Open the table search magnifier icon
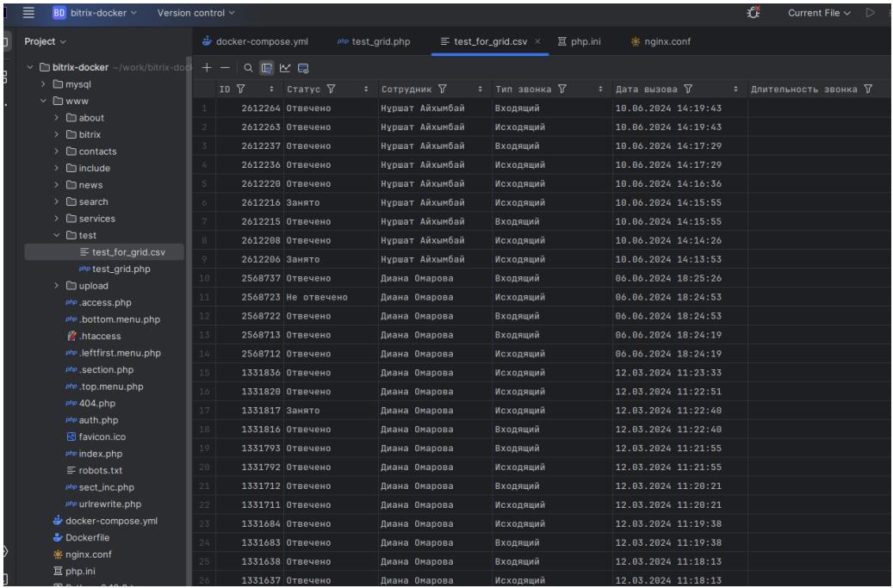 point(248,68)
